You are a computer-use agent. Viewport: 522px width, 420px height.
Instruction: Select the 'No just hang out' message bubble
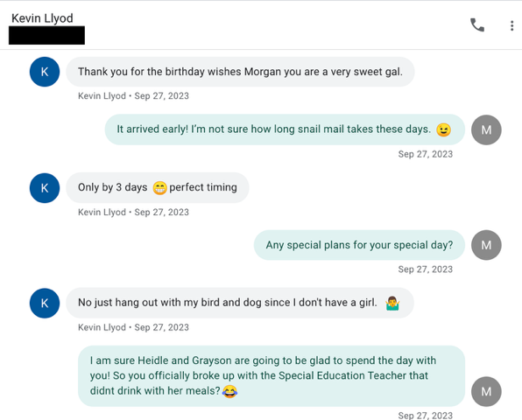pos(240,303)
